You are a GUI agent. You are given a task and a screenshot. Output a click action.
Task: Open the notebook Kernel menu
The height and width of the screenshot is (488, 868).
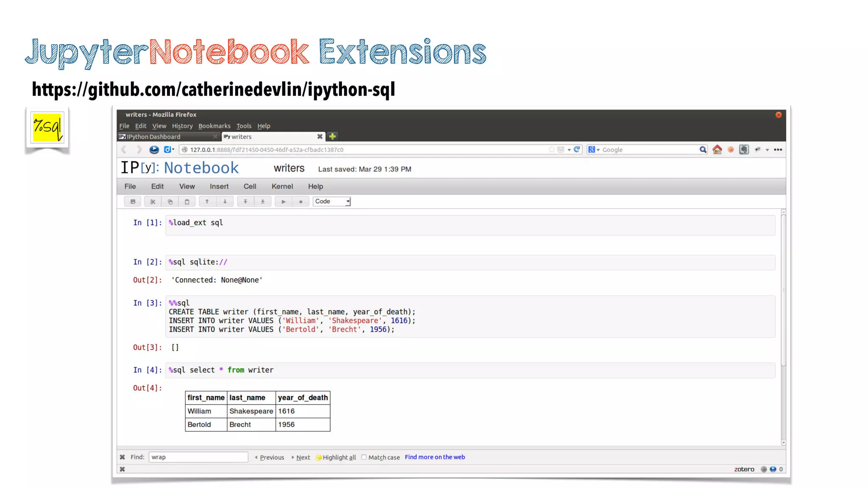coord(282,186)
